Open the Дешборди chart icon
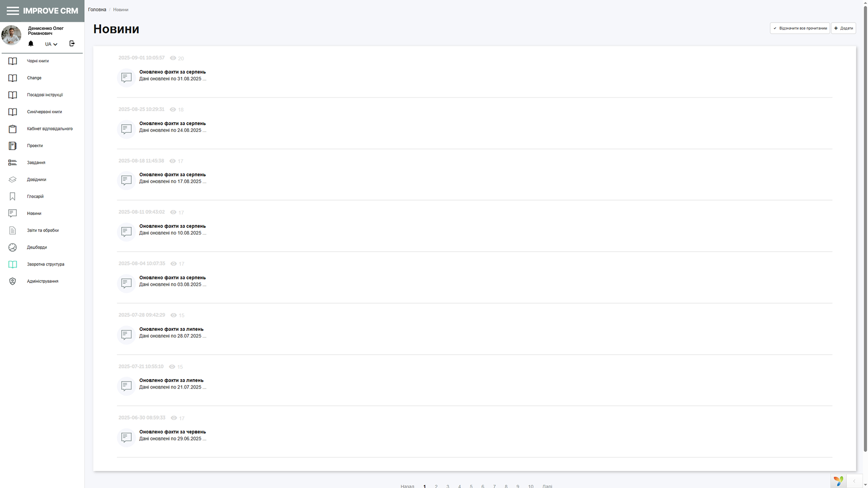The height and width of the screenshot is (488, 868). pyautogui.click(x=13, y=248)
